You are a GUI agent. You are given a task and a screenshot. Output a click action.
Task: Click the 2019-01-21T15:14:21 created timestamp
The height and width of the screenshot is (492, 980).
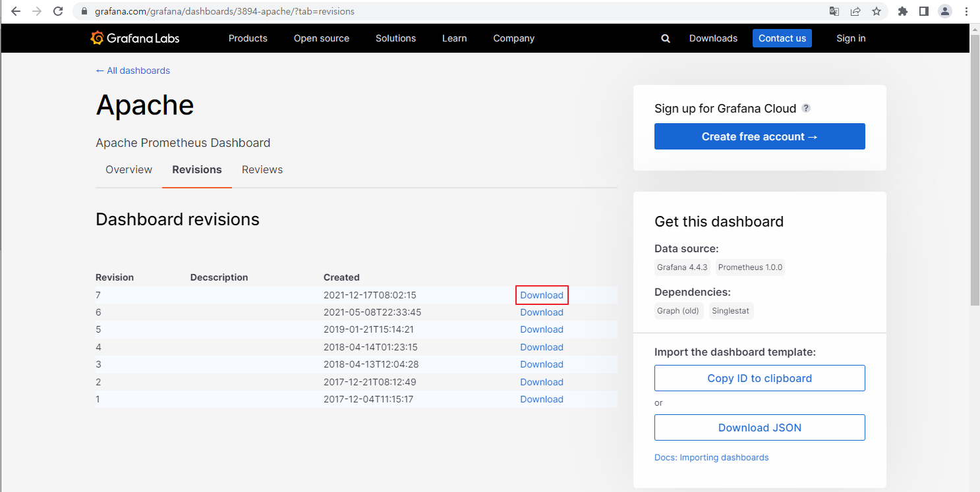click(368, 329)
